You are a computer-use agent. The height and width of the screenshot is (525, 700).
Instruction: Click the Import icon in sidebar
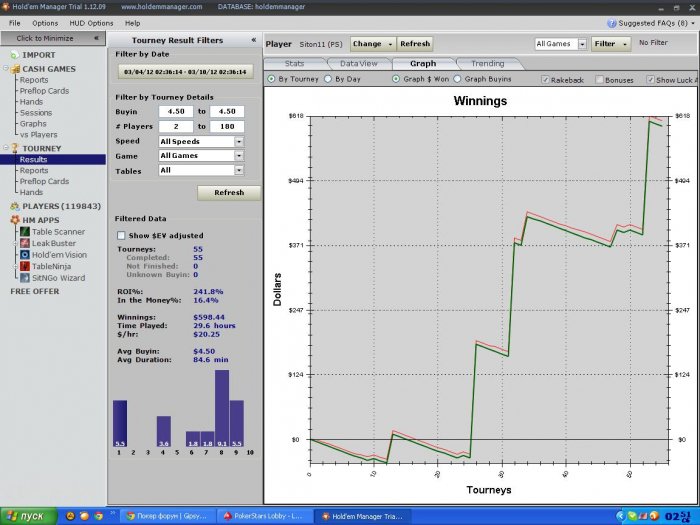pyautogui.click(x=14, y=55)
